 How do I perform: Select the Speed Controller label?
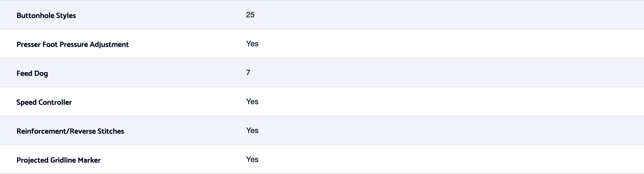44,102
